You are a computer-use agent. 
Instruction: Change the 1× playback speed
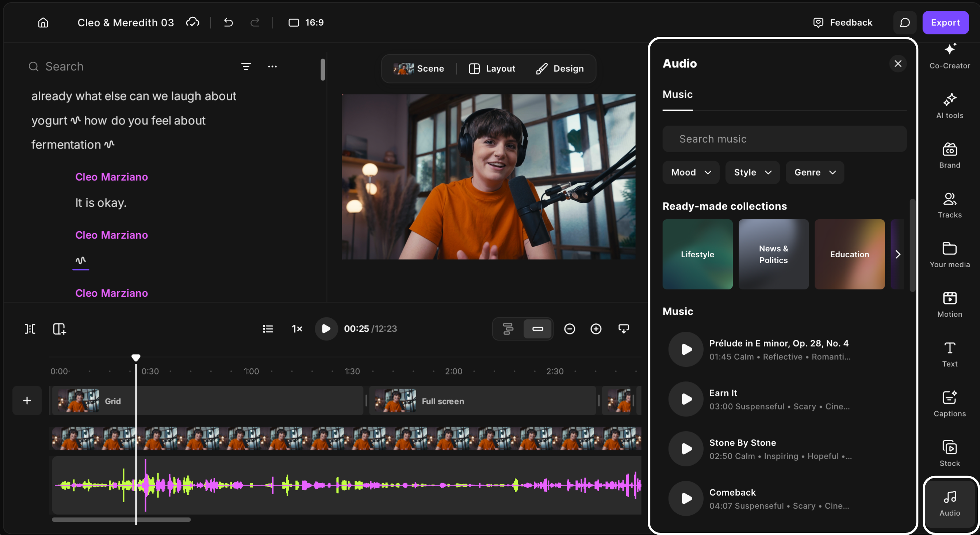297,329
